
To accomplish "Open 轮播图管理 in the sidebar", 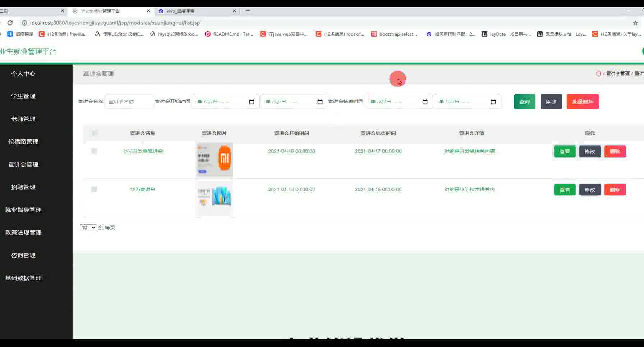I will pos(23,142).
